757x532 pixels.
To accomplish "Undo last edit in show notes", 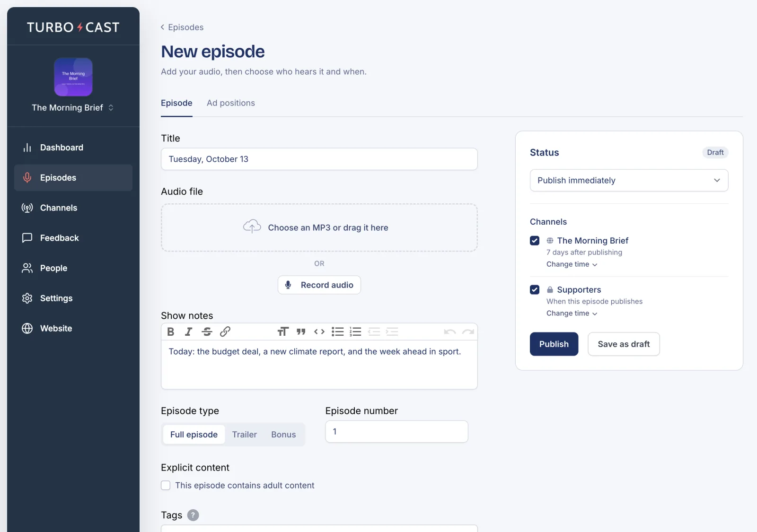I will (450, 332).
